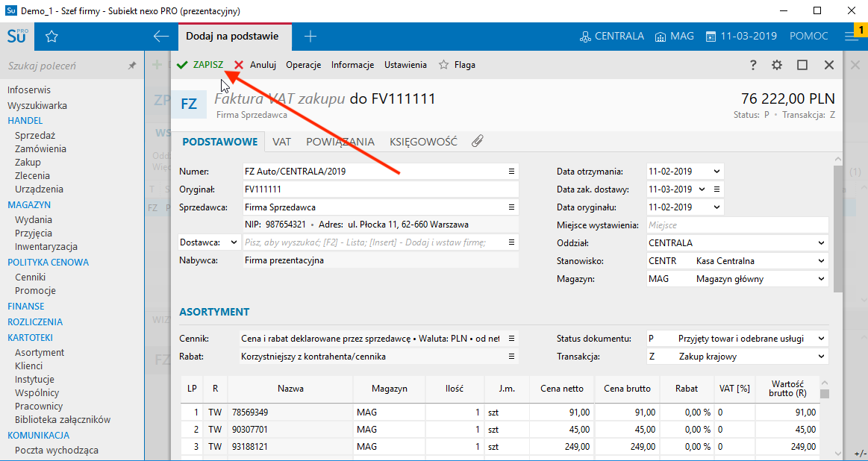This screenshot has height=461, width=868.
Task: Open the hamburger menu with notification badge
Action: [x=850, y=35]
